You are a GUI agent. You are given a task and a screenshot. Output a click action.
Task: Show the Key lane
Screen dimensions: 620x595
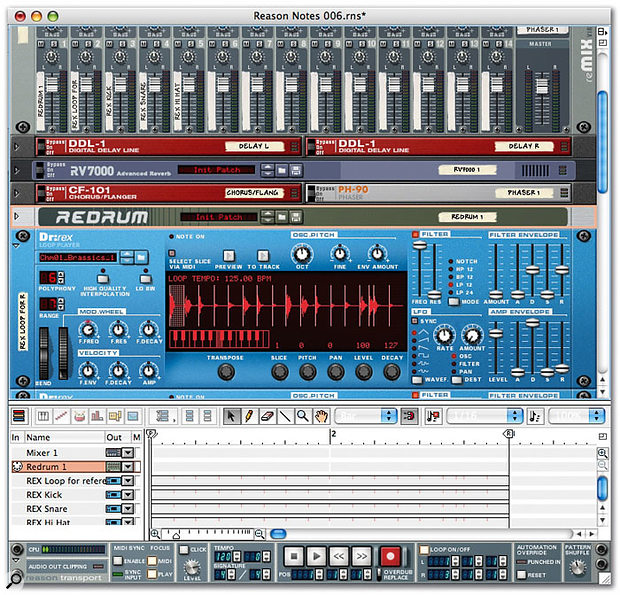point(43,416)
